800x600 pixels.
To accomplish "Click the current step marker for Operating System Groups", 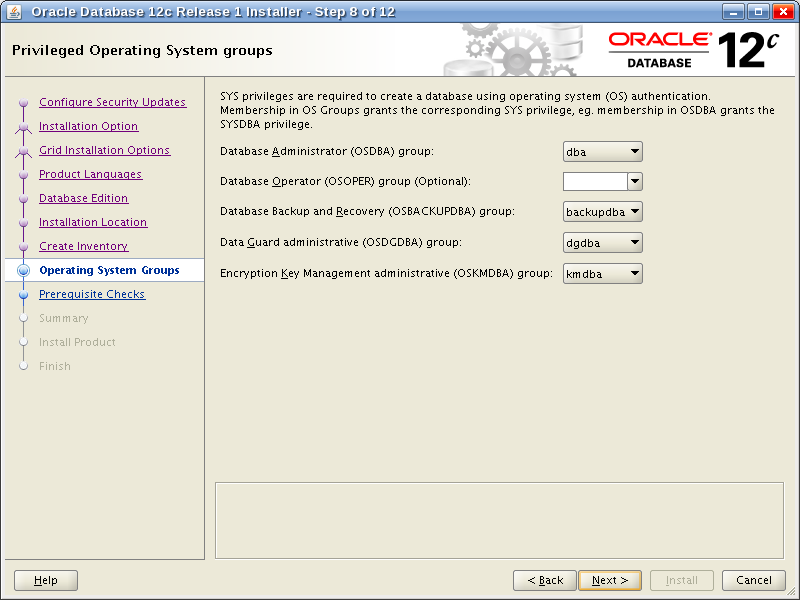I will (x=24, y=271).
